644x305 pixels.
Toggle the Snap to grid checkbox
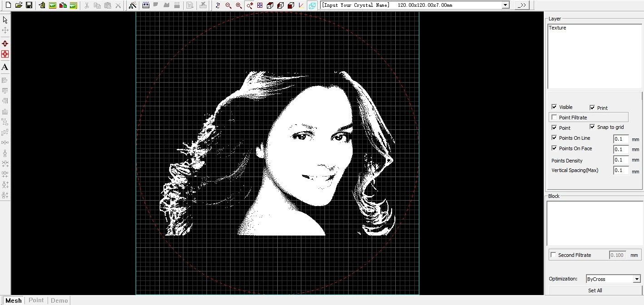point(592,127)
